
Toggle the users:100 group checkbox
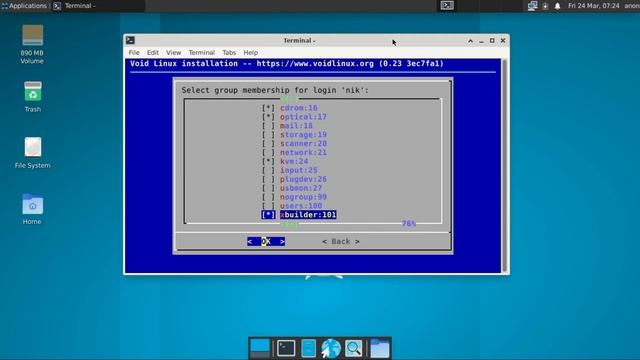click(268, 206)
